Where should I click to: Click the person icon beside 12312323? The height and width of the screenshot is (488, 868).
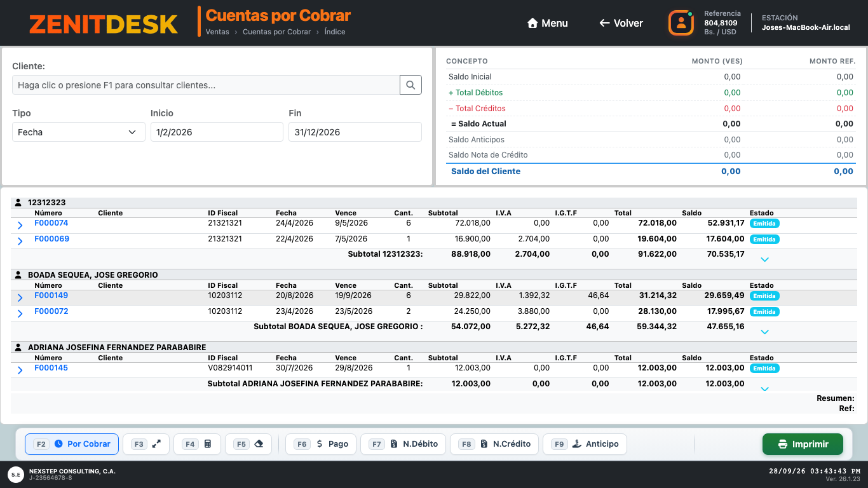(x=19, y=203)
